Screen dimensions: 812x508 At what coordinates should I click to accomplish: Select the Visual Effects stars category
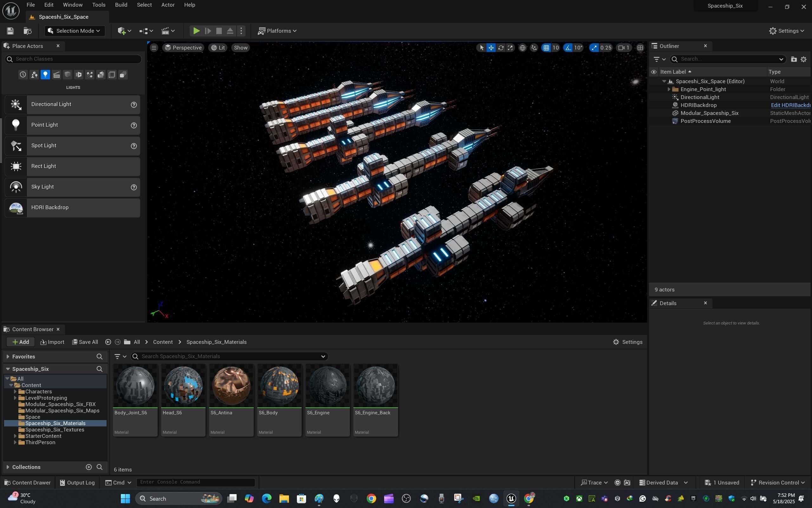pos(89,75)
